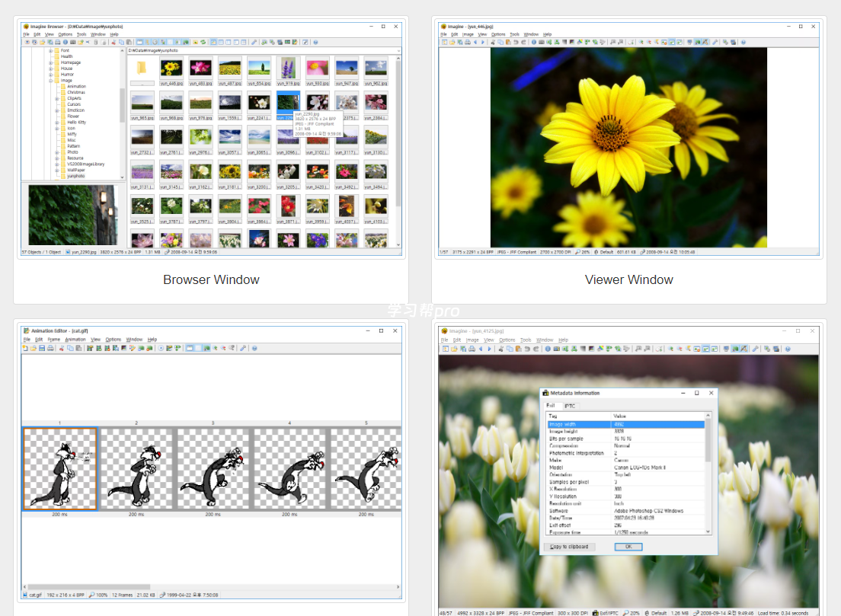Click Copy to clipboard button

pyautogui.click(x=569, y=547)
